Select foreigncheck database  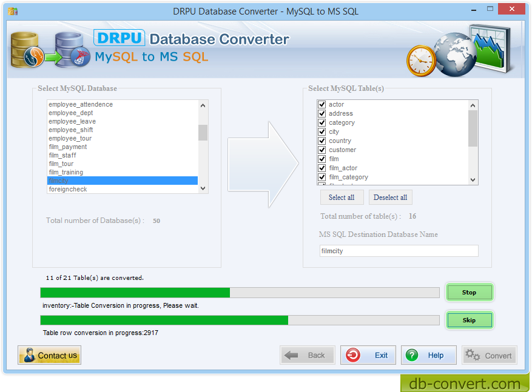[122, 189]
